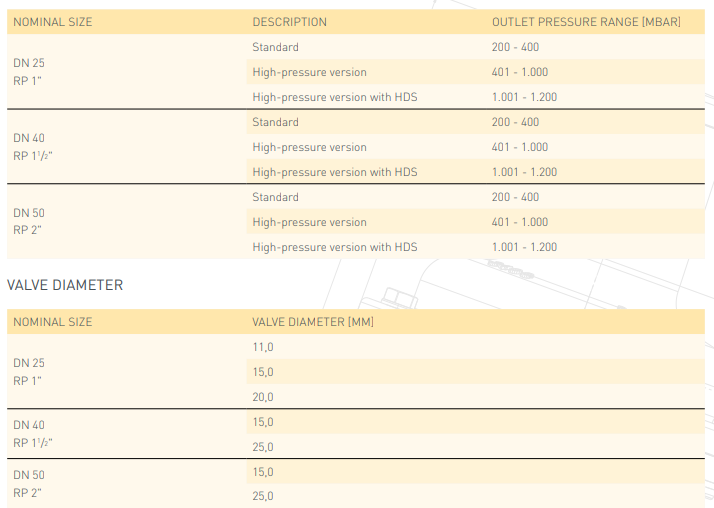Click 1.001 - 1.200 value for DN 40
Viewport: 714px width, 508px height.
(524, 172)
